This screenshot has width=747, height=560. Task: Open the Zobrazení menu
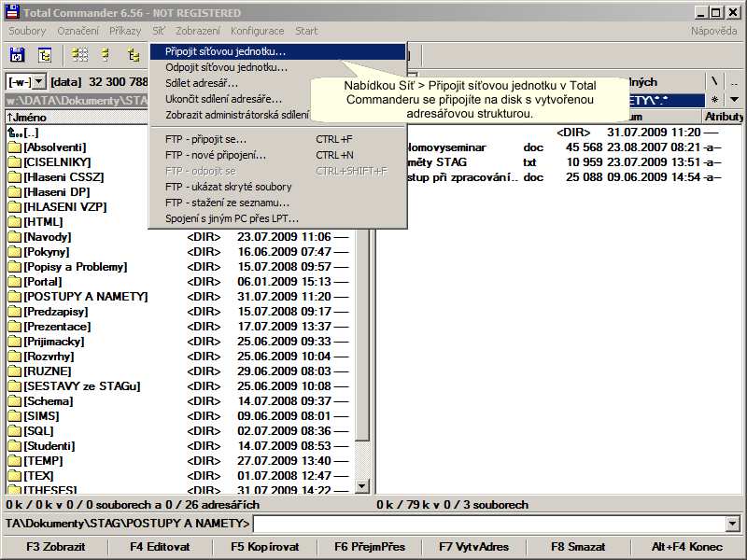click(x=198, y=31)
